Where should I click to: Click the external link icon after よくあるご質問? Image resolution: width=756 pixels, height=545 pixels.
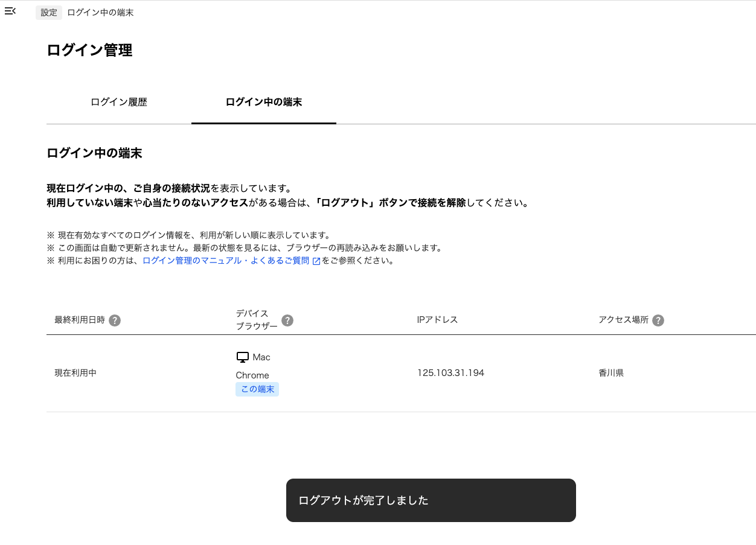pyautogui.click(x=316, y=260)
